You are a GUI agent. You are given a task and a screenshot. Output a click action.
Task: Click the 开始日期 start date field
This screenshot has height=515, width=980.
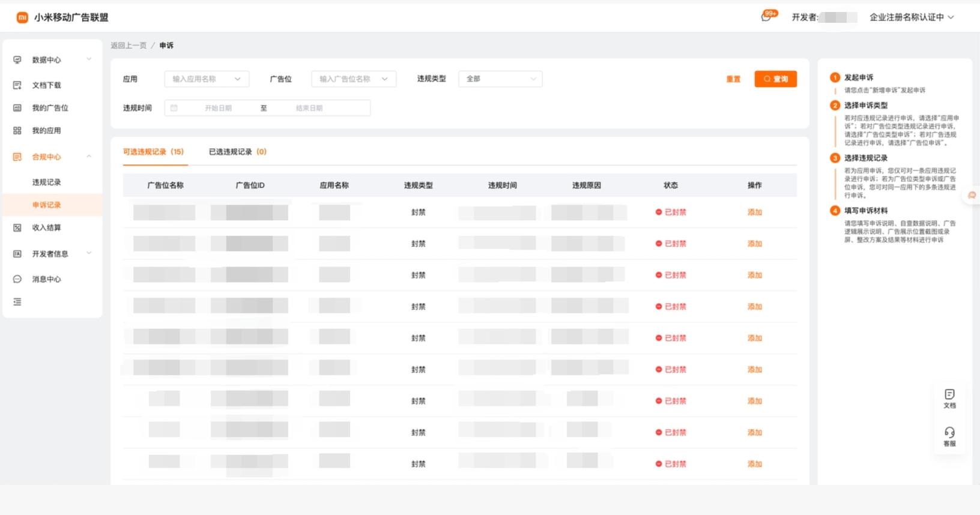tap(218, 108)
